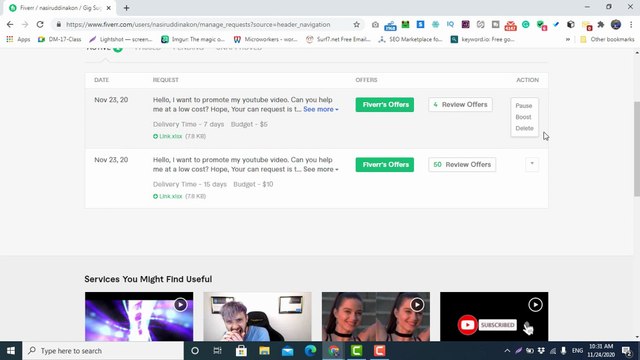The height and width of the screenshot is (360, 640).
Task: Click Fiverr's Offers for $5 request
Action: pyautogui.click(x=384, y=104)
